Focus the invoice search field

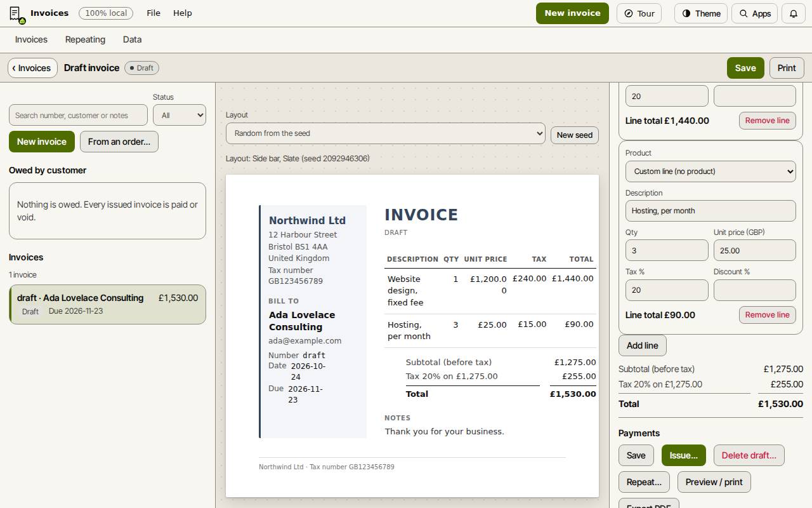pos(78,115)
